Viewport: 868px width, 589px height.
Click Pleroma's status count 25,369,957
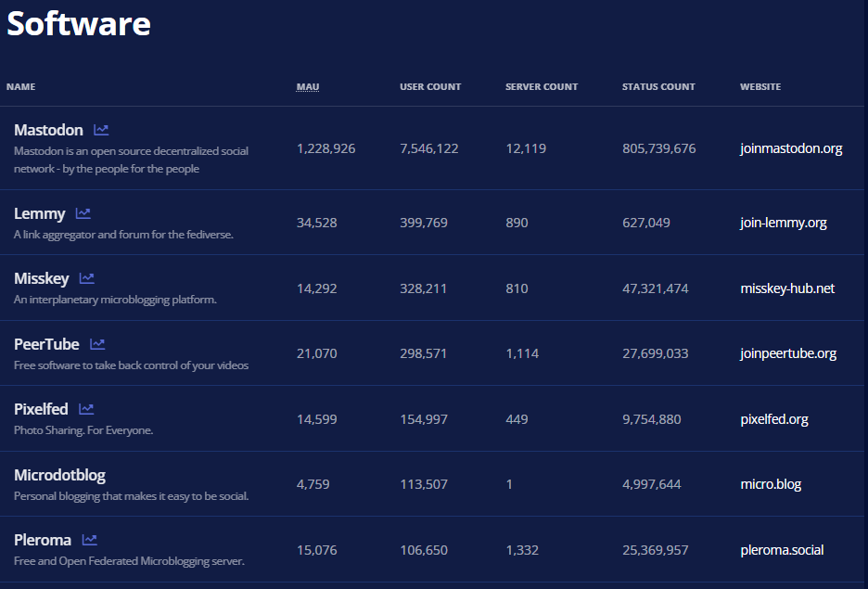[656, 550]
